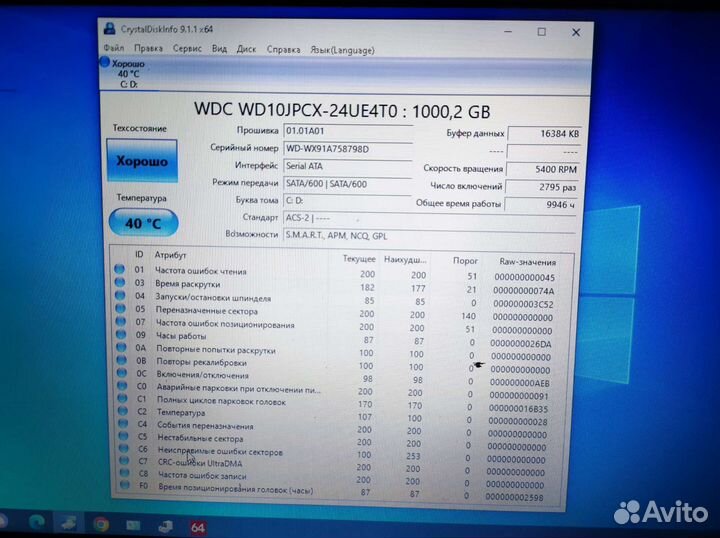
Task: Click status icon of attribute 03 Время раскрутки
Action: [120, 282]
